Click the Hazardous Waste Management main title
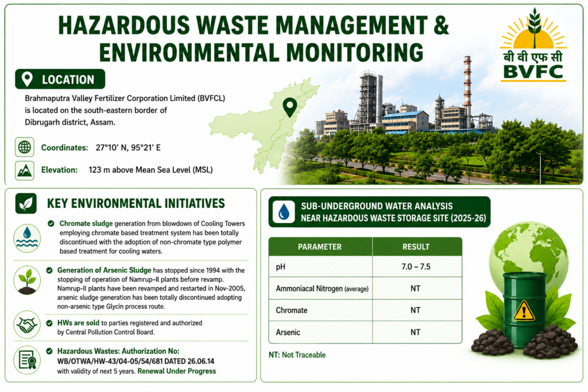 pyautogui.click(x=253, y=25)
